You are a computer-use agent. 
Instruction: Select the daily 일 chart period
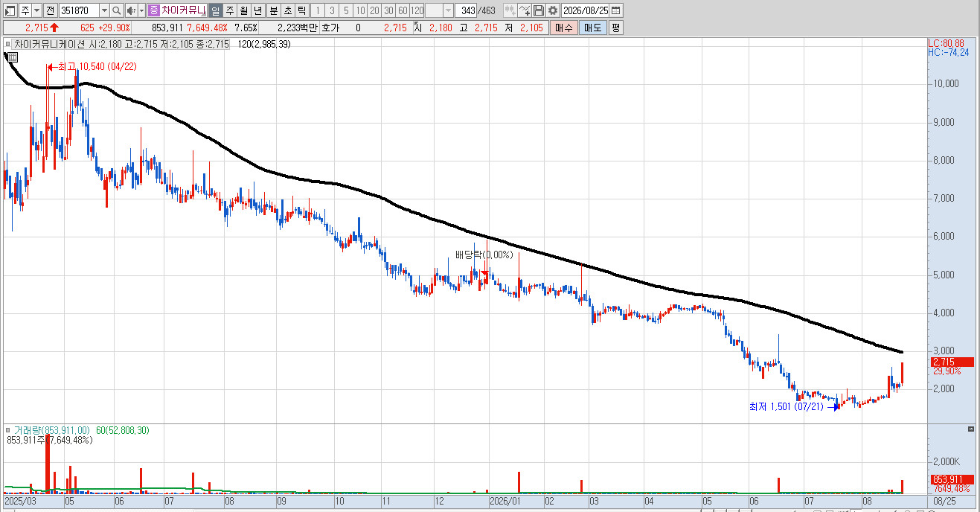pos(215,10)
